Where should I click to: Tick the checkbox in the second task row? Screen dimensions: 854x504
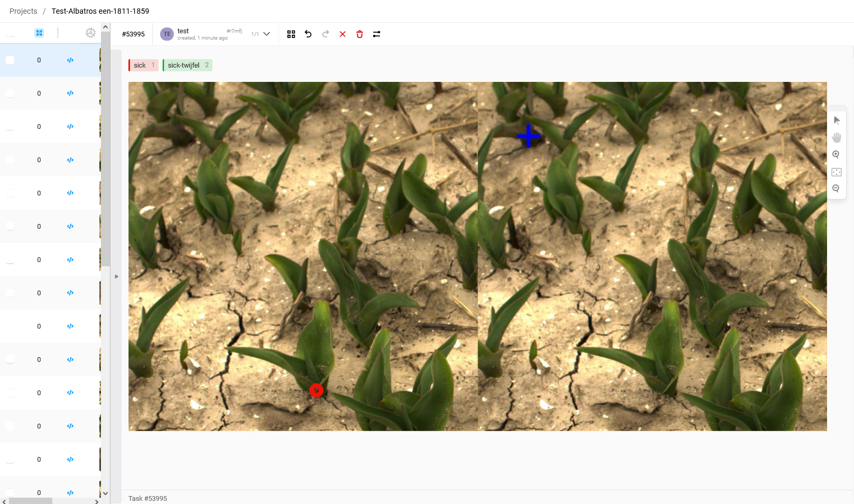point(10,94)
